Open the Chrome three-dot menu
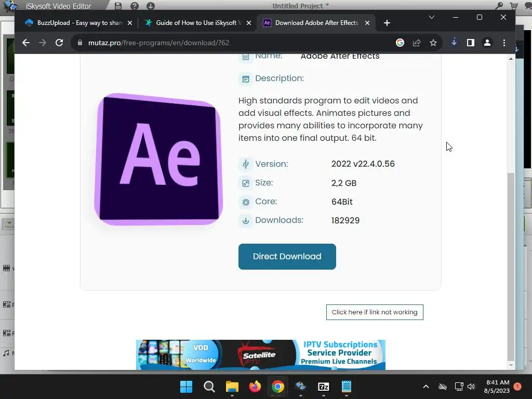The width and height of the screenshot is (532, 399). coord(504,43)
